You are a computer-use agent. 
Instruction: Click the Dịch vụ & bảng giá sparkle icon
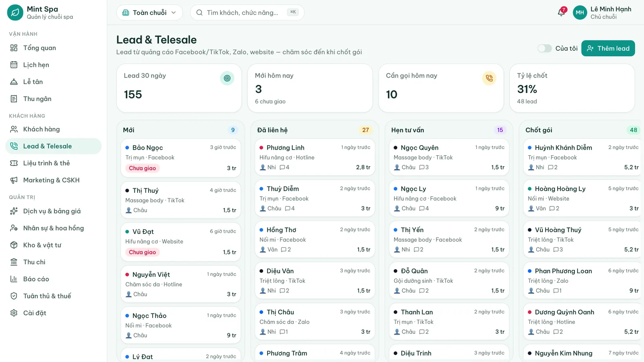tap(14, 211)
